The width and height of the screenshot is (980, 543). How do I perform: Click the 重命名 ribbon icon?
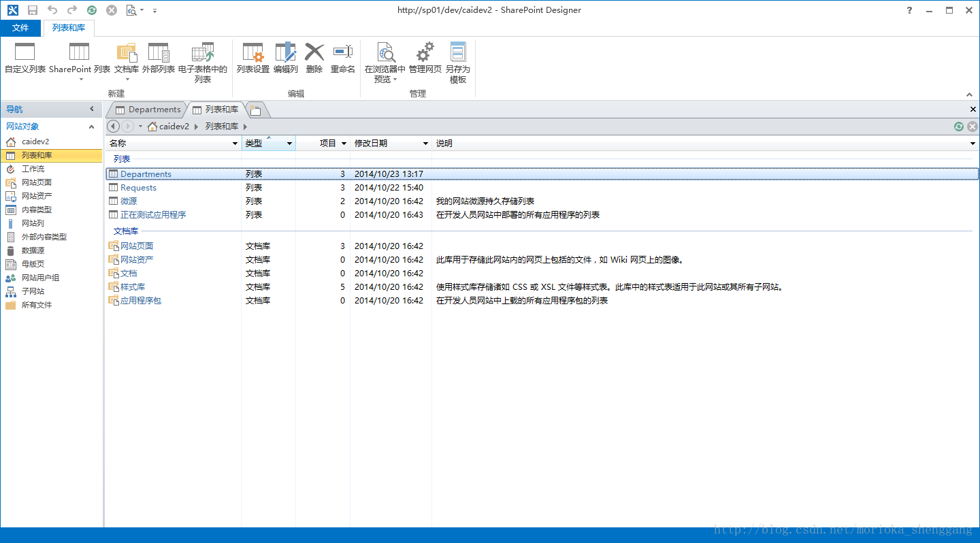tap(342, 52)
